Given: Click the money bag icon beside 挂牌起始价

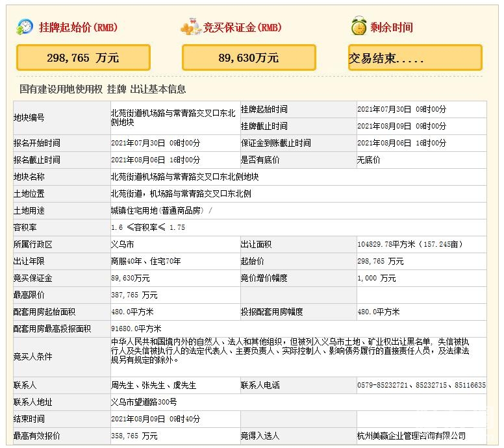Looking at the screenshot, I should [x=24, y=27].
